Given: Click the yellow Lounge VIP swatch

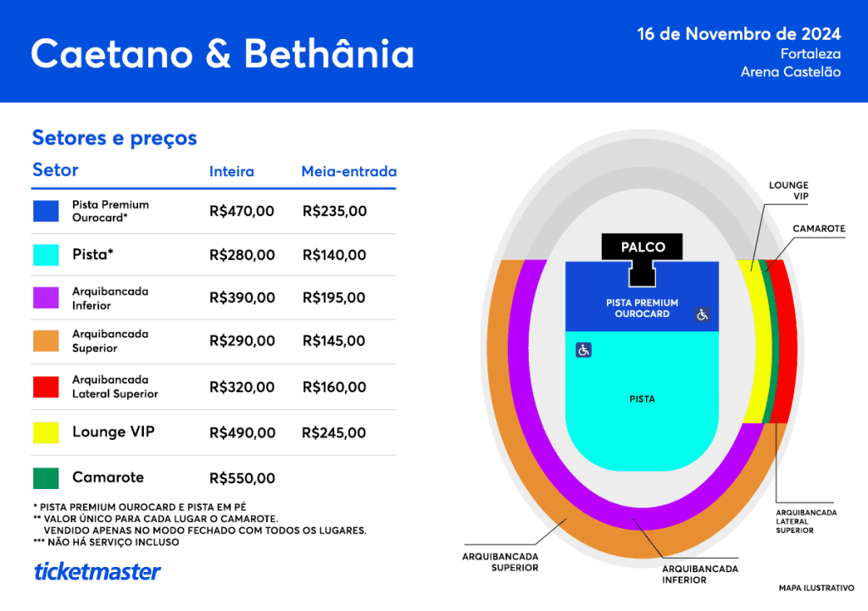Looking at the screenshot, I should pyautogui.click(x=46, y=432).
